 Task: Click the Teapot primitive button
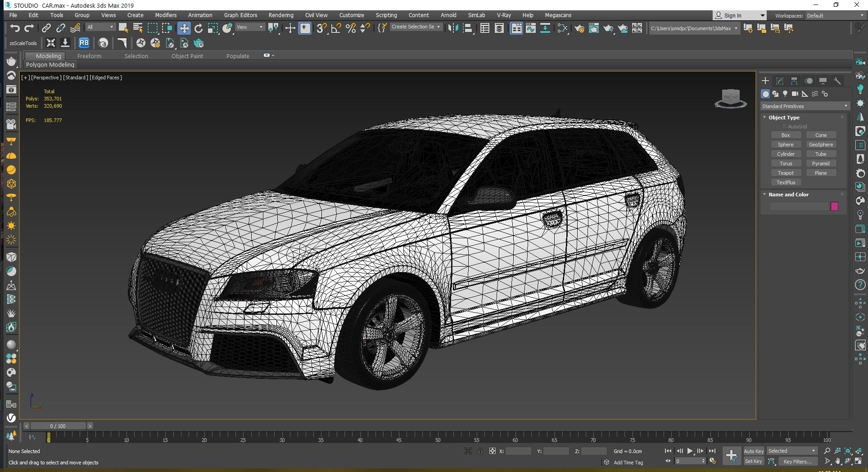[786, 173]
